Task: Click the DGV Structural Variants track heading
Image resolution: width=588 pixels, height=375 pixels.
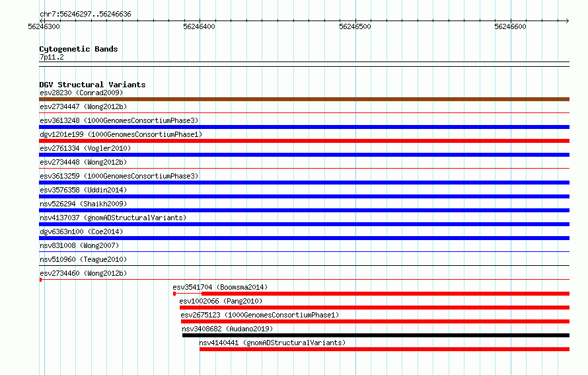Action: click(x=92, y=85)
